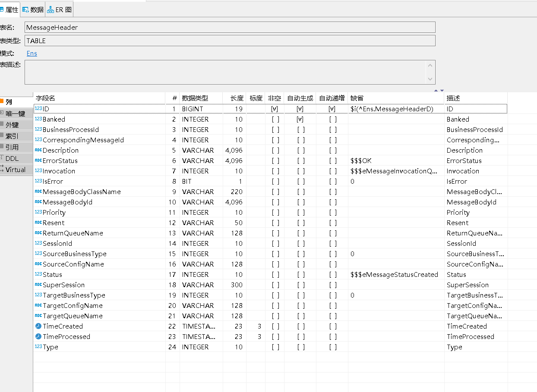Click the clock icon beside TimeProcessed
537x392 pixels.
pyautogui.click(x=38, y=337)
